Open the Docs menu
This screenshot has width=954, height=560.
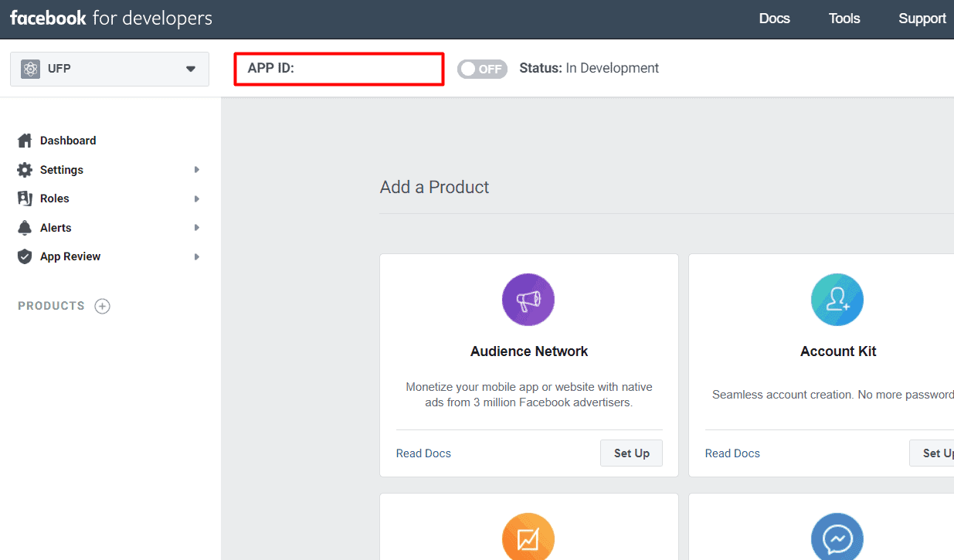click(x=774, y=19)
